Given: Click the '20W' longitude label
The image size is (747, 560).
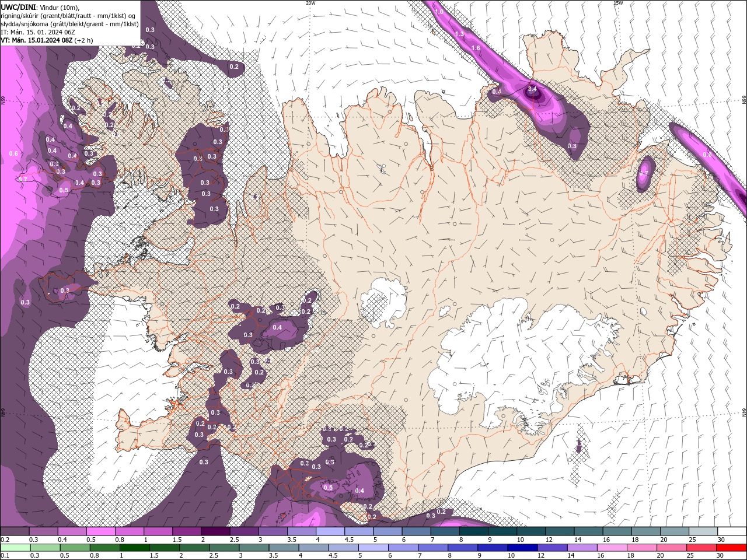Looking at the screenshot, I should coord(310,2).
